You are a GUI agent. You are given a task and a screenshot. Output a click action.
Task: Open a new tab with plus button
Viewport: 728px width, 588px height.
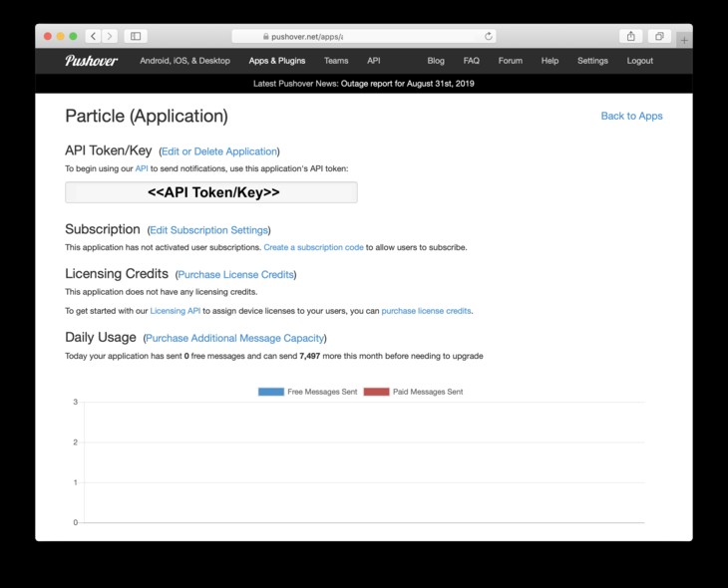[x=684, y=40]
